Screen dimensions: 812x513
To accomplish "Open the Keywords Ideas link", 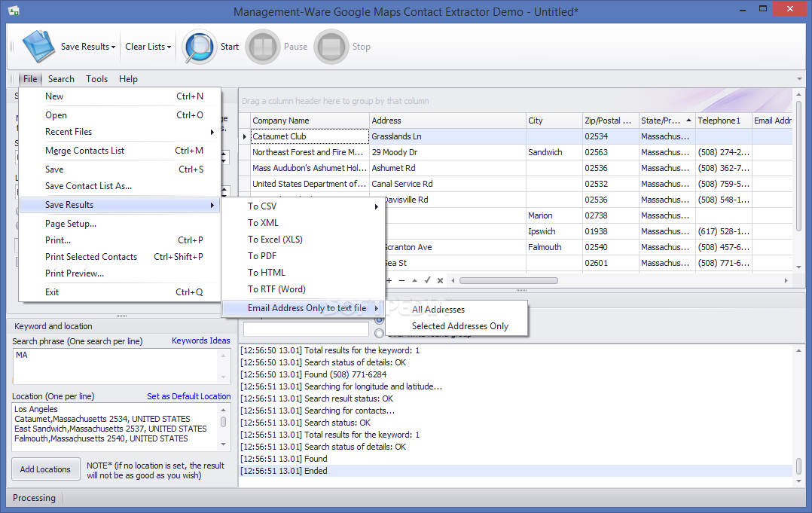I will pos(201,340).
